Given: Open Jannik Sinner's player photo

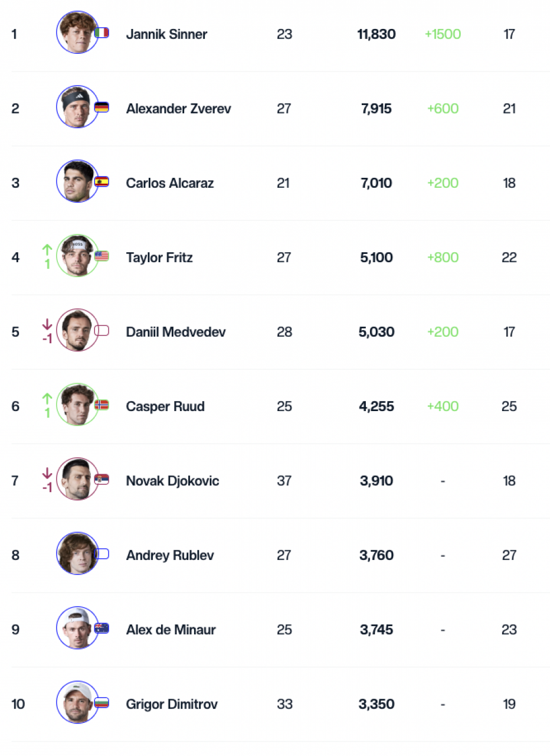Looking at the screenshot, I should (77, 32).
